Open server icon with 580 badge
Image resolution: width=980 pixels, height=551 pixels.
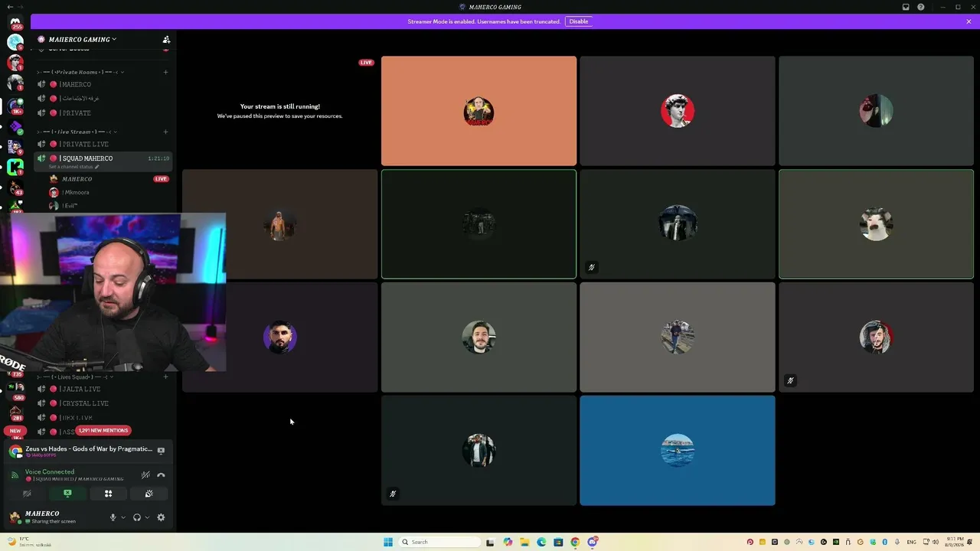(x=15, y=392)
